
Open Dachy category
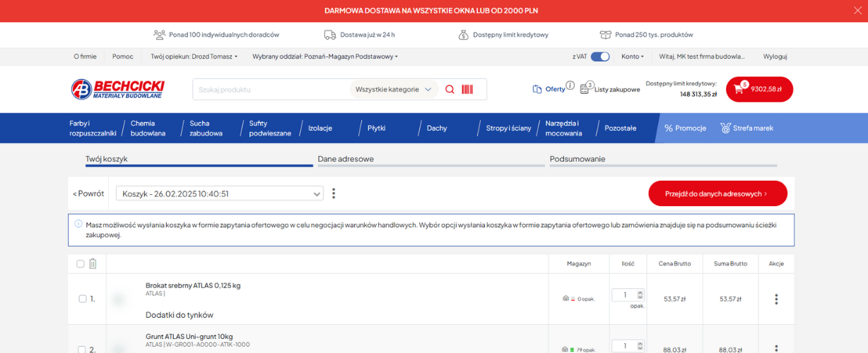(437, 128)
